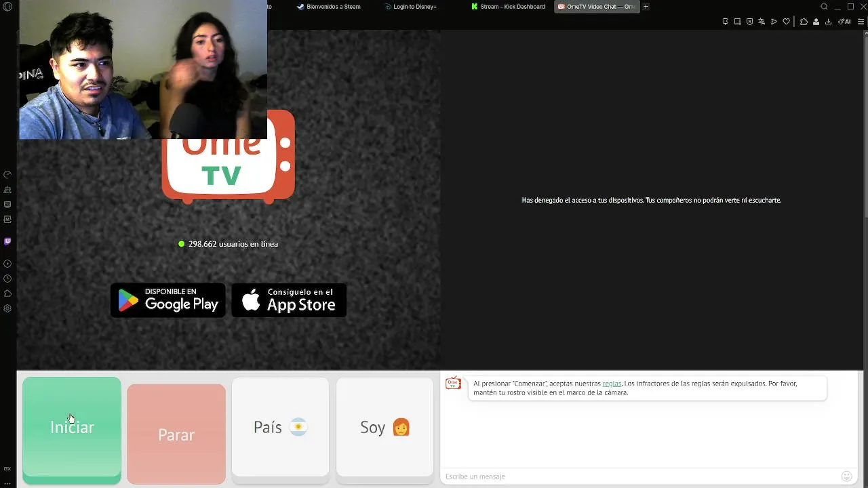Click the send/flow arrow icon in the toolbar
The image size is (868, 488).
click(774, 22)
